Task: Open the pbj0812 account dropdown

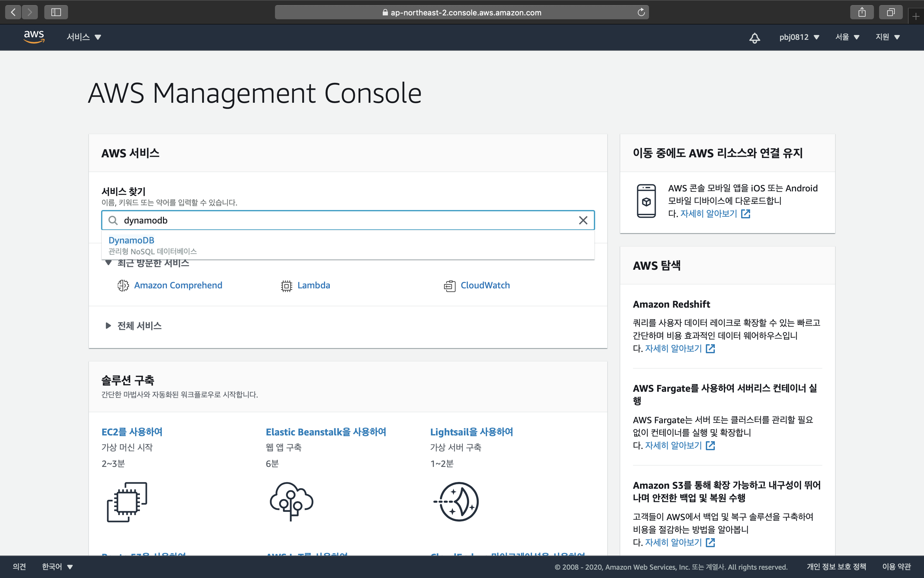Action: pos(800,37)
